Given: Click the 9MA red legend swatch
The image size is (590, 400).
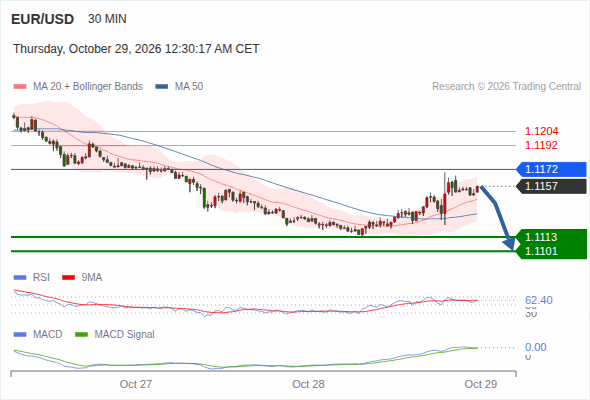Looking at the screenshot, I should [68, 278].
